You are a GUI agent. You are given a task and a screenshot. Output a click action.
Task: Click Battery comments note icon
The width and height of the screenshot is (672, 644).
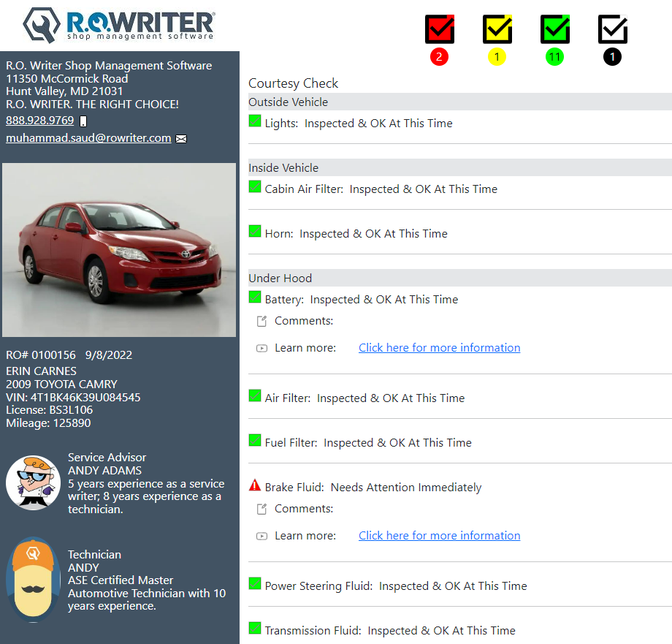261,321
